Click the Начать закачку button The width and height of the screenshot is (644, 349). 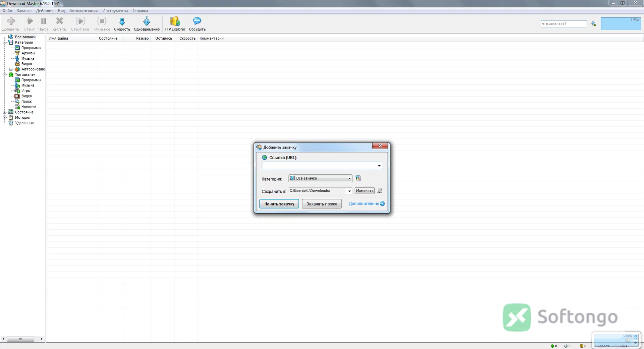click(279, 204)
